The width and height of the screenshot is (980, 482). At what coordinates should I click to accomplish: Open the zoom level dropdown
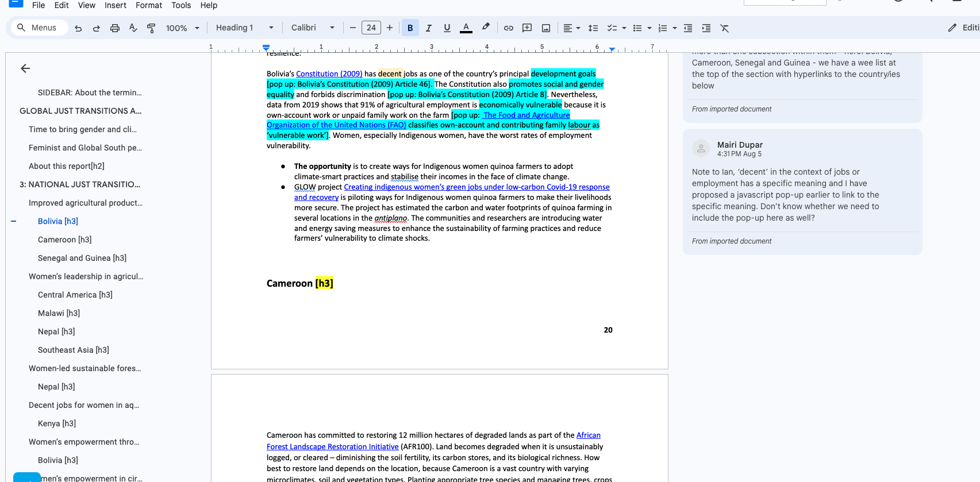coord(183,28)
